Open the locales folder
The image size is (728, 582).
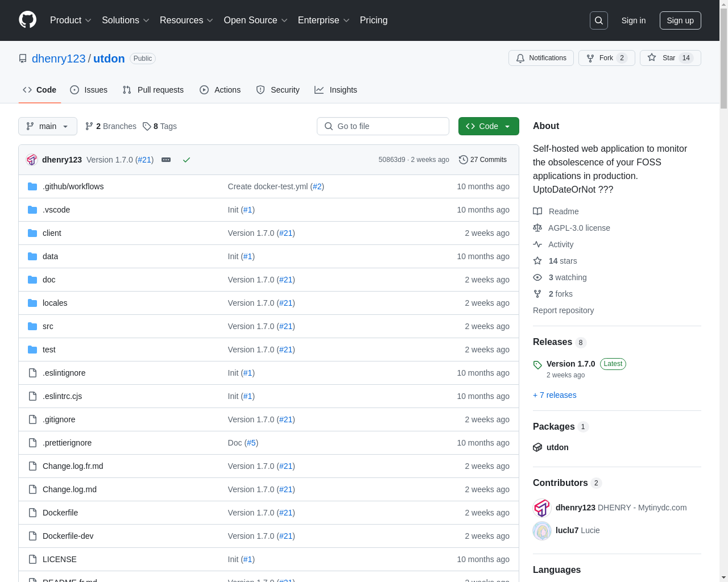[55, 303]
